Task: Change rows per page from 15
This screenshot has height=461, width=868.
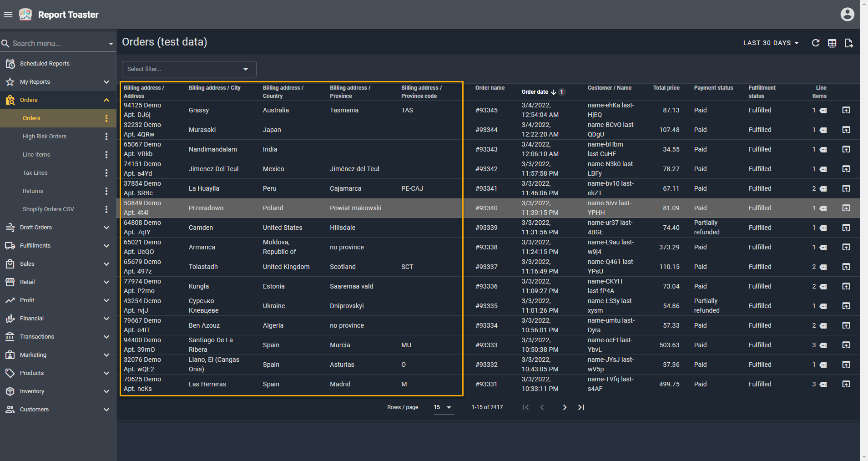Action: click(x=442, y=407)
